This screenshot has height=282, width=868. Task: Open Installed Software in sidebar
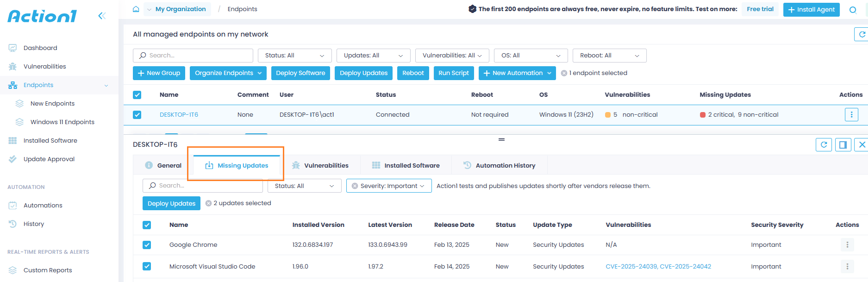[x=50, y=141]
